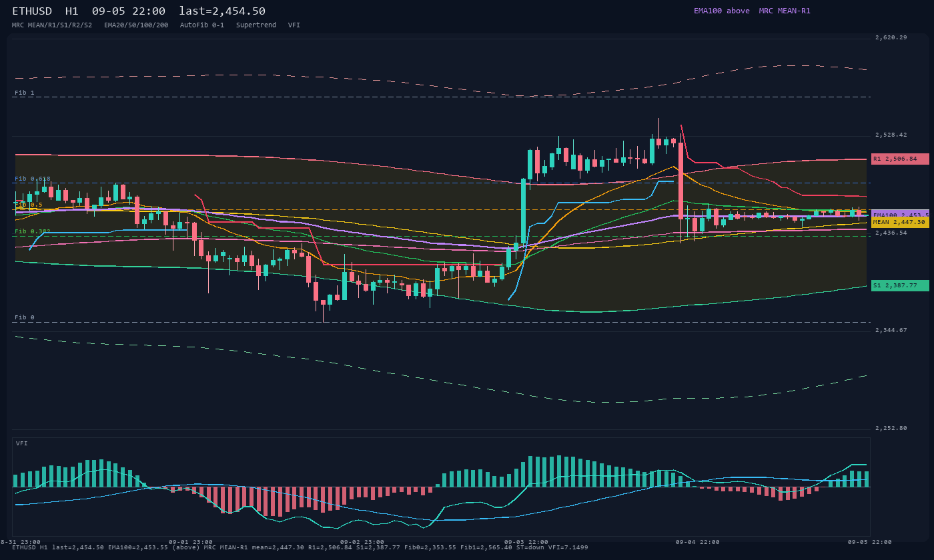The height and width of the screenshot is (560, 934).
Task: Click the '09-03 22:00' time axis label
Action: tap(526, 542)
